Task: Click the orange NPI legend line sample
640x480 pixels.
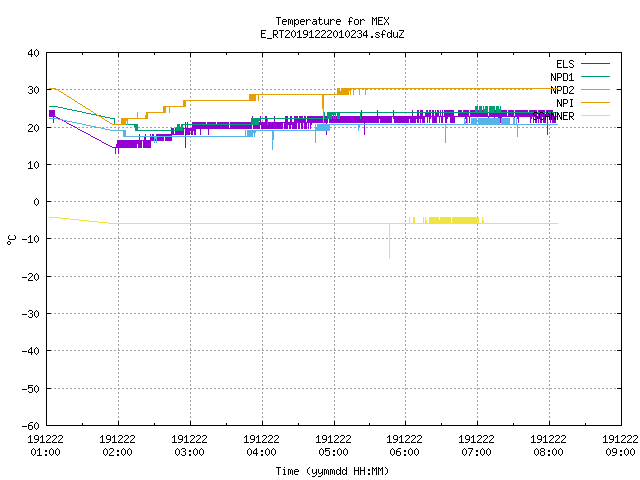Action: 596,102
